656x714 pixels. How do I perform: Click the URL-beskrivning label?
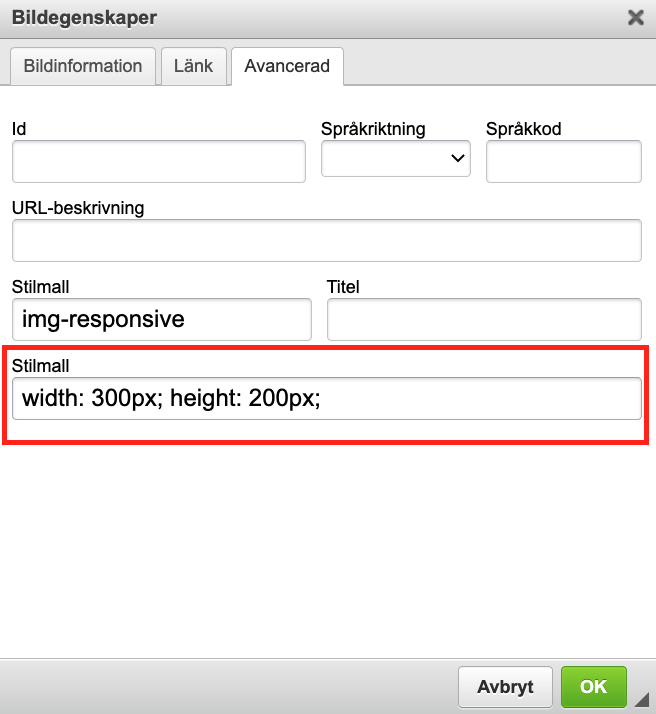coord(78,208)
